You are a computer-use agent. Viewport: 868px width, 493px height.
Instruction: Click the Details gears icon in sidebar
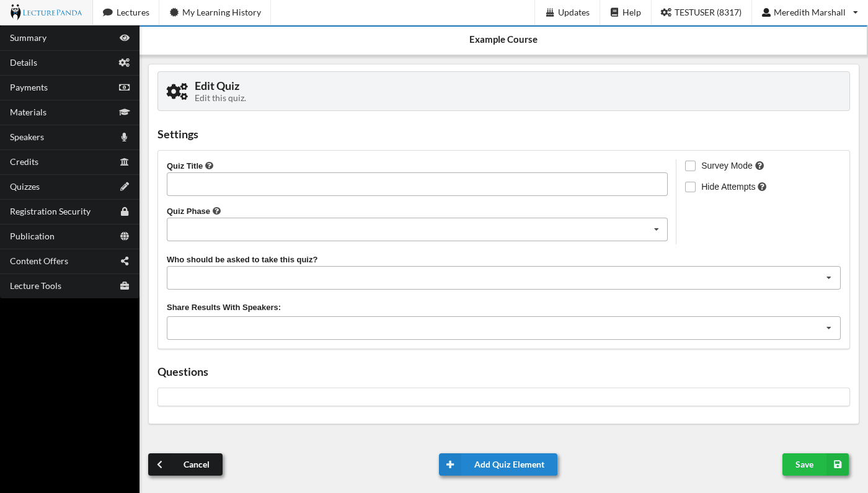(124, 63)
